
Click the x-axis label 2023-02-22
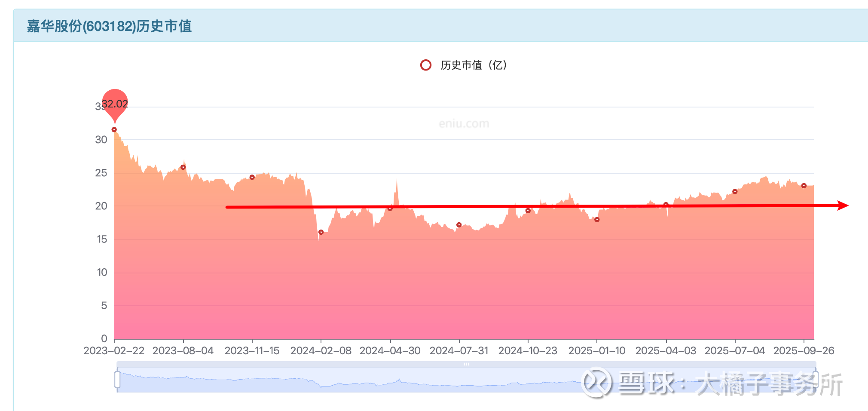click(114, 351)
